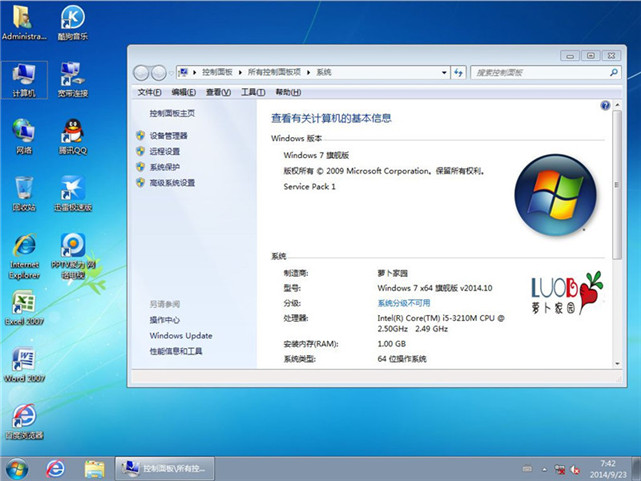This screenshot has height=481, width=641.
Task: Click the 系统分级不可用 rating link
Action: click(403, 303)
